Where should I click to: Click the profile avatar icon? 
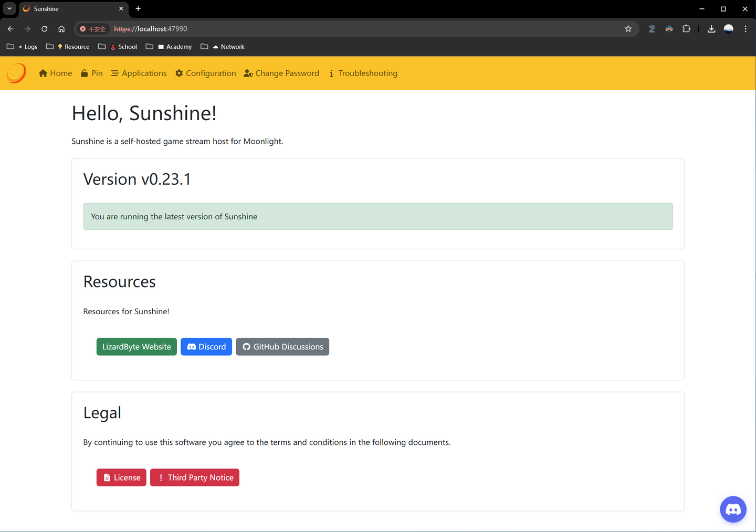729,29
